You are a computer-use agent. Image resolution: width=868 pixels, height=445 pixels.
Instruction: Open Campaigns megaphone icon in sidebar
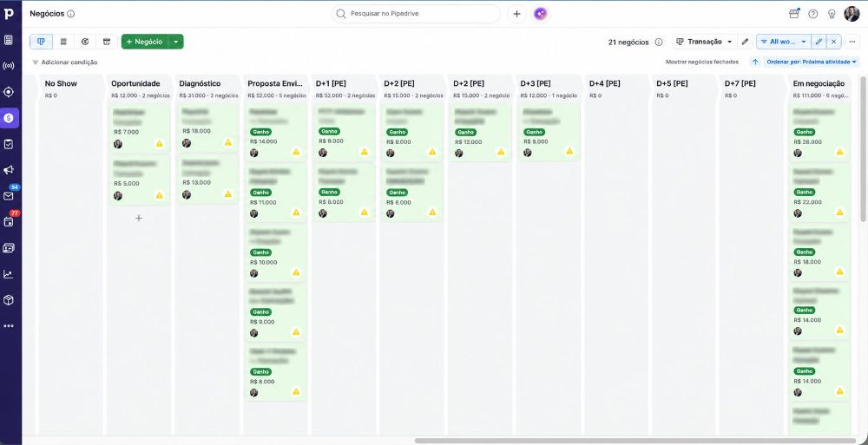[x=9, y=170]
